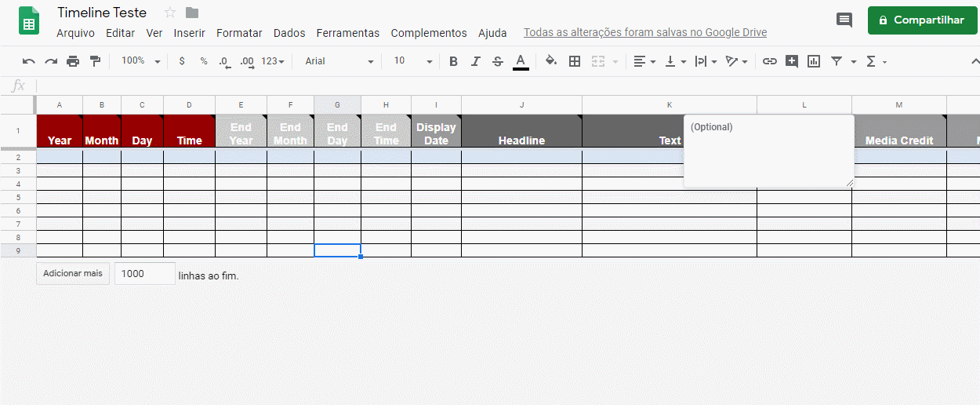Decrease decimal places
This screenshot has height=405, width=980.
pyautogui.click(x=225, y=61)
